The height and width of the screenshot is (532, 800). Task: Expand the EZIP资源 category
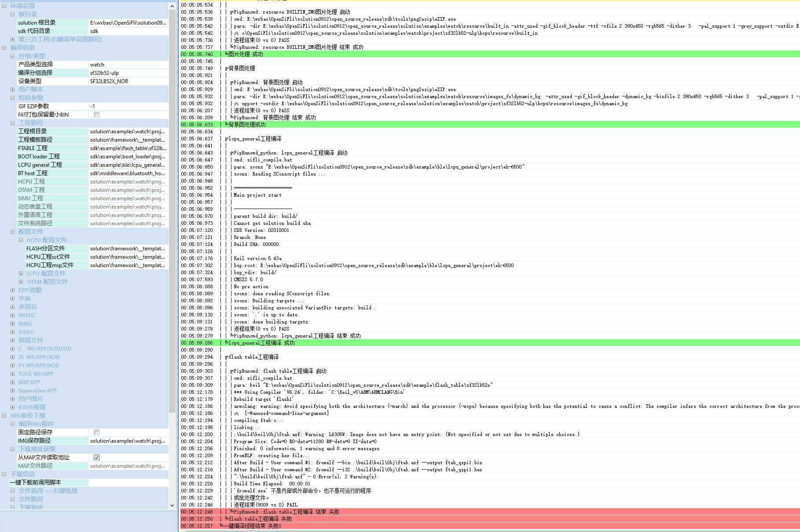[x=13, y=290]
